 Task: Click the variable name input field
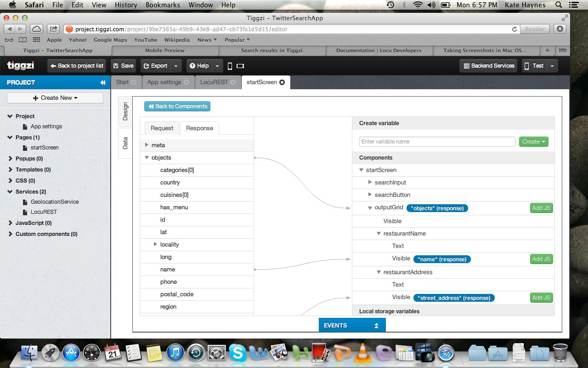coord(437,142)
